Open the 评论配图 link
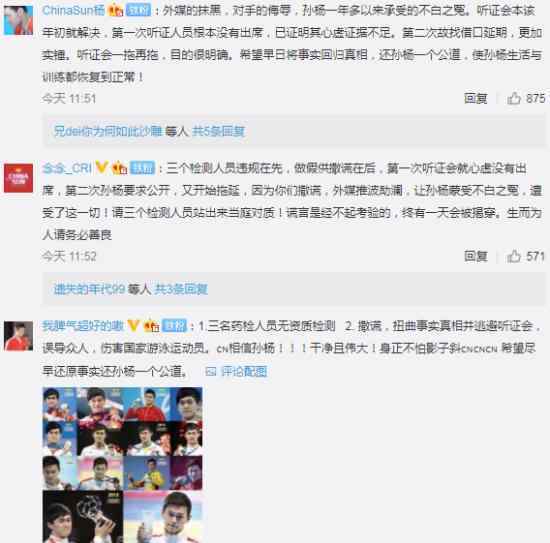This screenshot has height=543, width=550. 244,371
